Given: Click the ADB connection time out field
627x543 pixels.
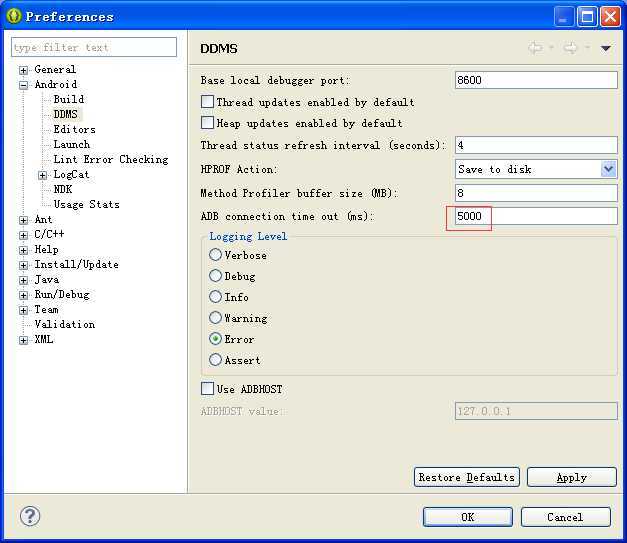Looking at the screenshot, I should [536, 216].
